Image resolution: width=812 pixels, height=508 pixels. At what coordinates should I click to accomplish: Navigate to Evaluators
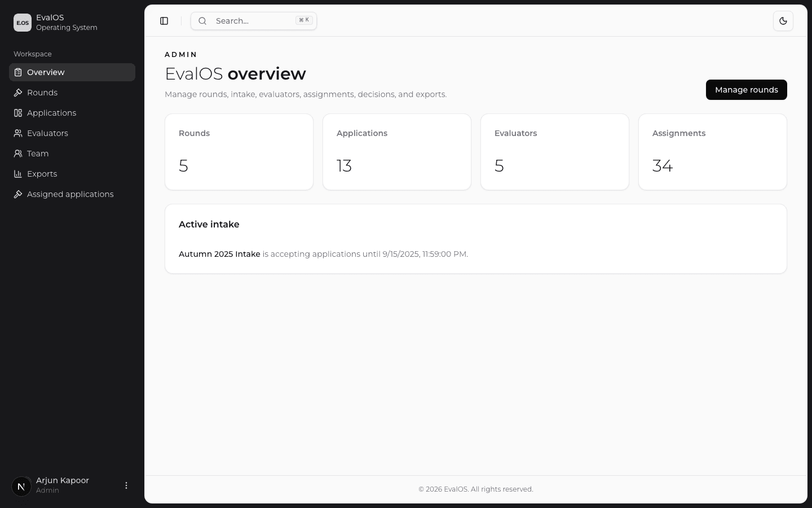pyautogui.click(x=72, y=133)
